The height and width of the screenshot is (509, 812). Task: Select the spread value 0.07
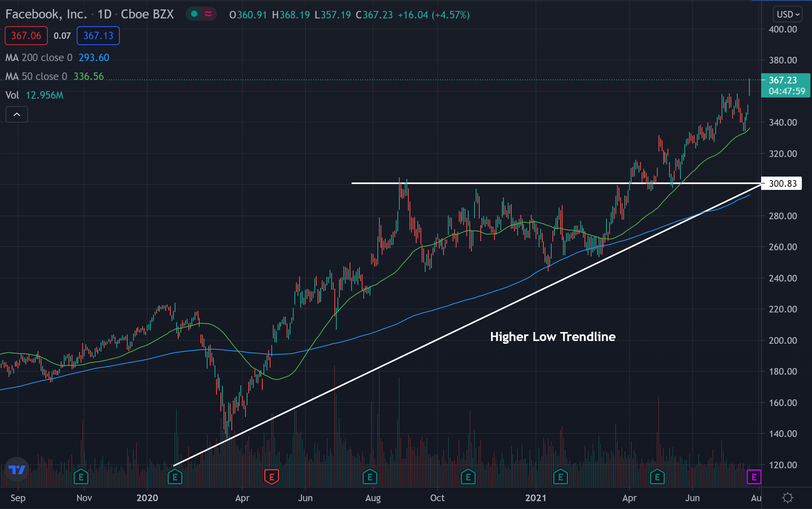(x=62, y=36)
